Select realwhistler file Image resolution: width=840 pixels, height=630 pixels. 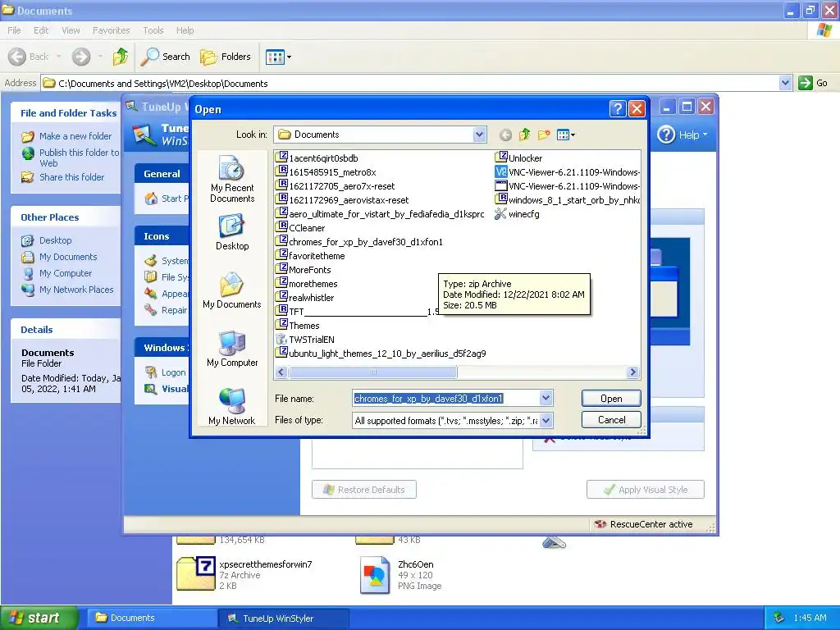coord(305,297)
